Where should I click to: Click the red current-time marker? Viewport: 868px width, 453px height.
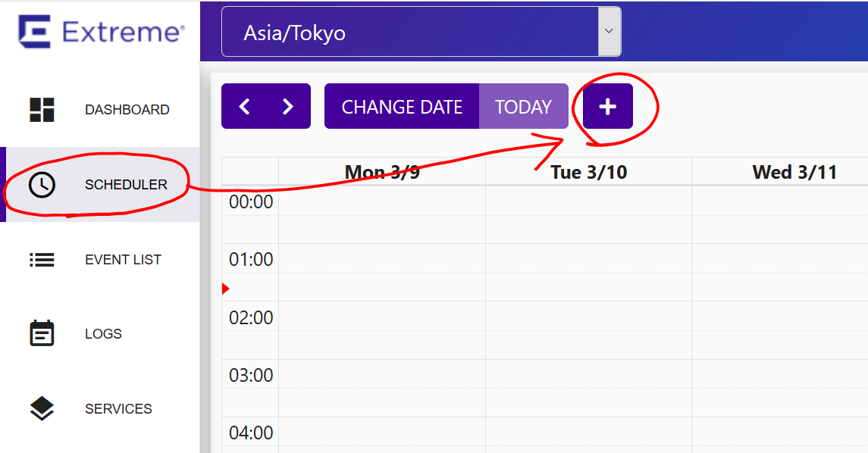click(225, 288)
